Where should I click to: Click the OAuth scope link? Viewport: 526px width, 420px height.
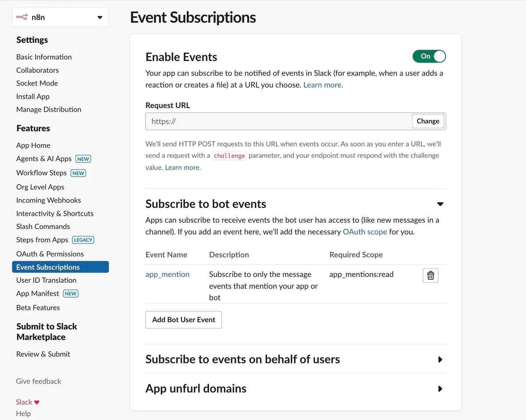coord(365,232)
